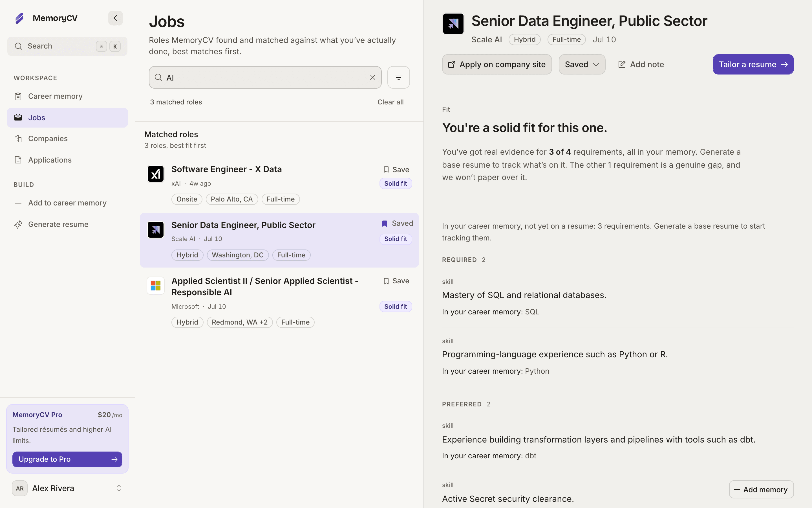Click the Onsite tag on xAI role
The width and height of the screenshot is (812, 508).
pos(187,199)
